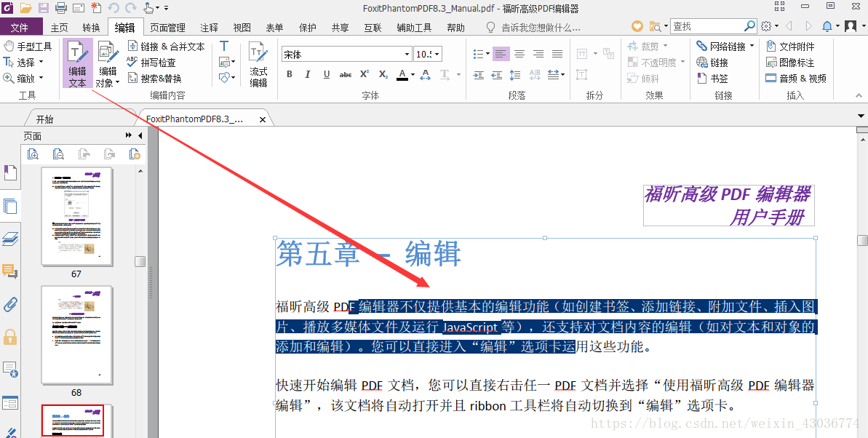
Task: Center align the paragraph
Action: (x=519, y=54)
